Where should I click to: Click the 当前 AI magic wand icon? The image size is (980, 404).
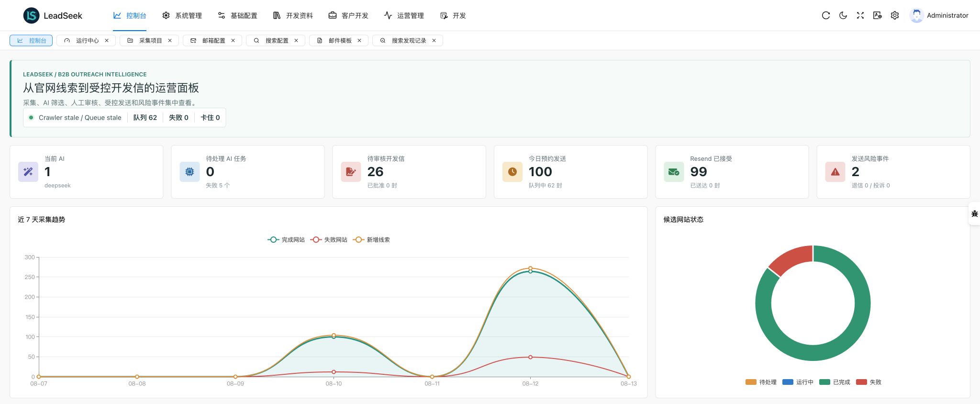[28, 172]
